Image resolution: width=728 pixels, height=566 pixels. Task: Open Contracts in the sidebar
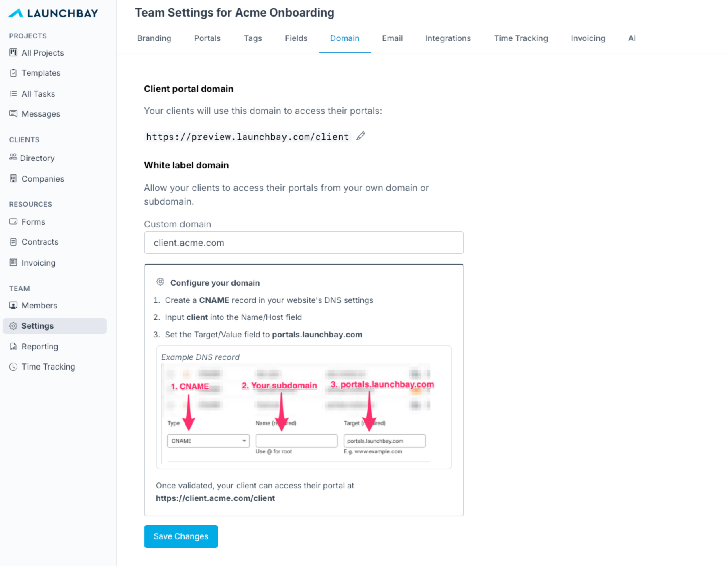pos(40,242)
